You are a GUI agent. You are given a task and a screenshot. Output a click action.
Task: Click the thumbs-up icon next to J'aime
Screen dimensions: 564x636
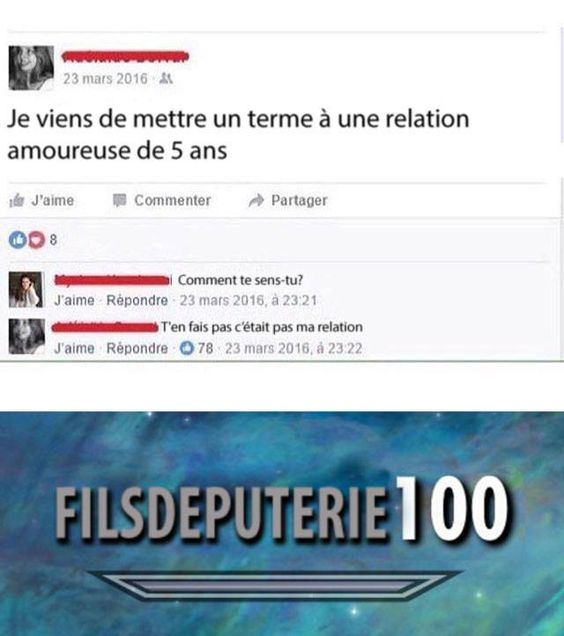point(17,200)
